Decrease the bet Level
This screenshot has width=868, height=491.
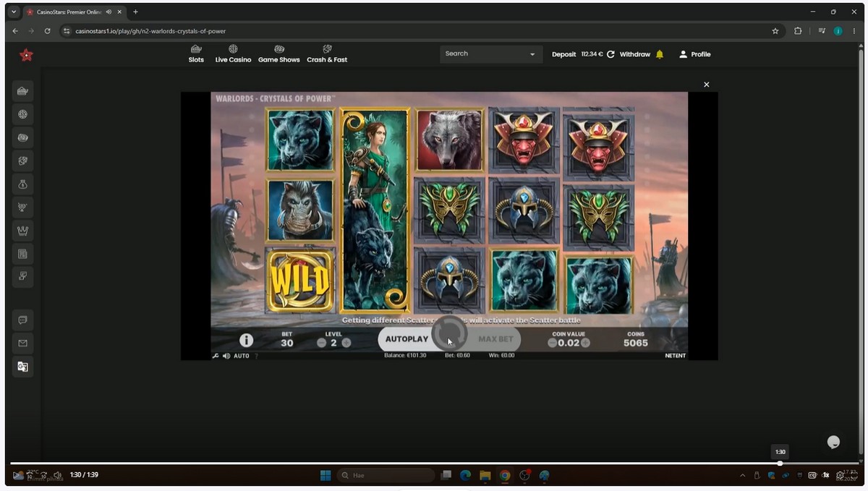(x=321, y=343)
